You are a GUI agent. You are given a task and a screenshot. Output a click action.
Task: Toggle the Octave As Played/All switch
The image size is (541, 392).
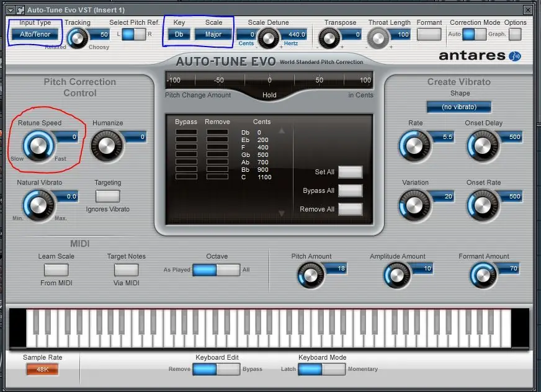tap(217, 270)
